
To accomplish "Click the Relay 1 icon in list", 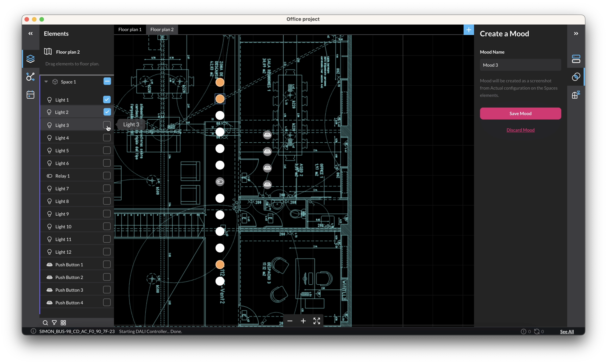I will [x=49, y=176].
